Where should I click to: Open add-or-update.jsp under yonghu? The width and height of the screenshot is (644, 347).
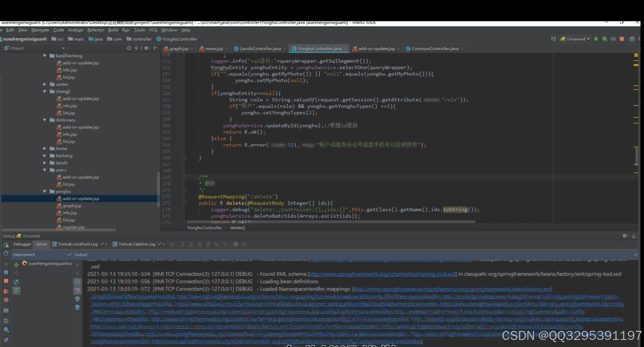(80, 198)
